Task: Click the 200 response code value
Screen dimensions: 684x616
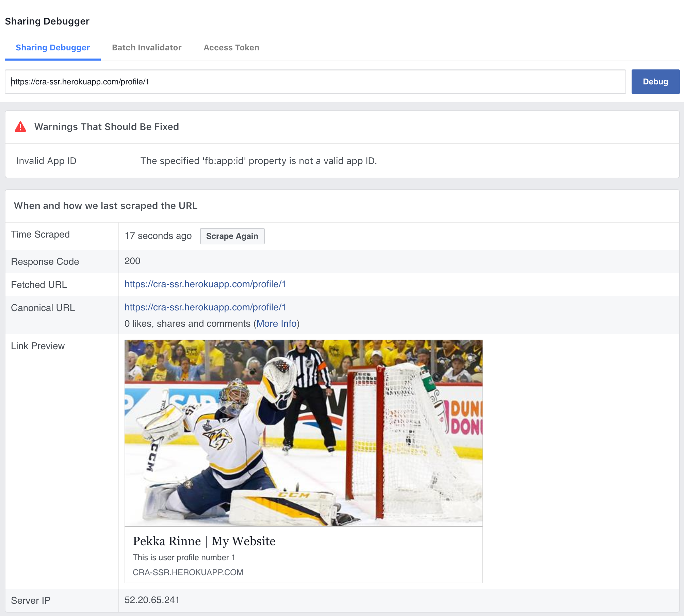Action: click(132, 261)
